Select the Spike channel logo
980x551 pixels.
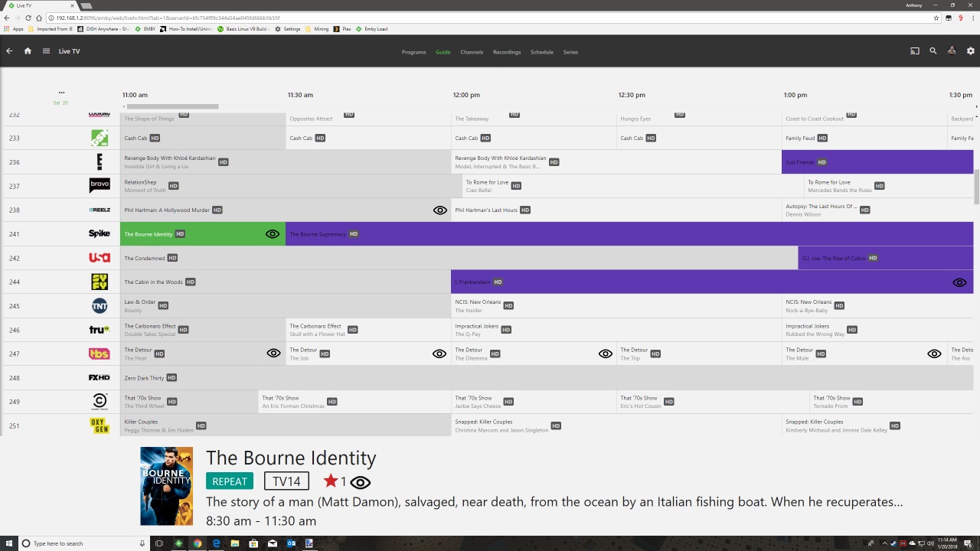tap(100, 233)
